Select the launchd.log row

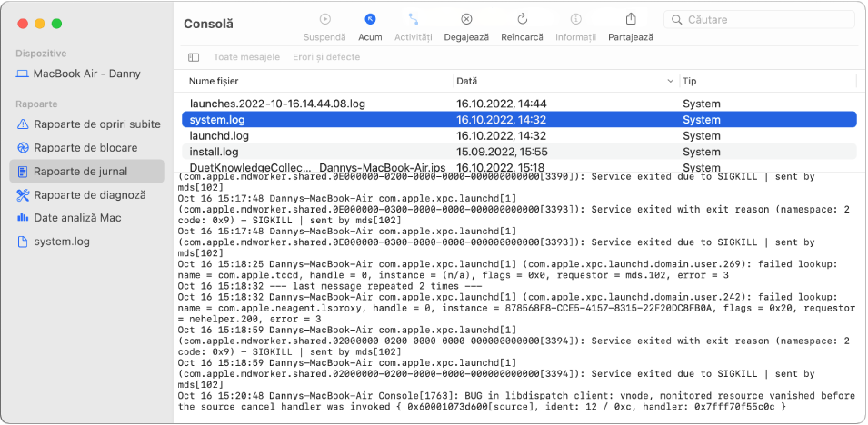click(x=519, y=135)
